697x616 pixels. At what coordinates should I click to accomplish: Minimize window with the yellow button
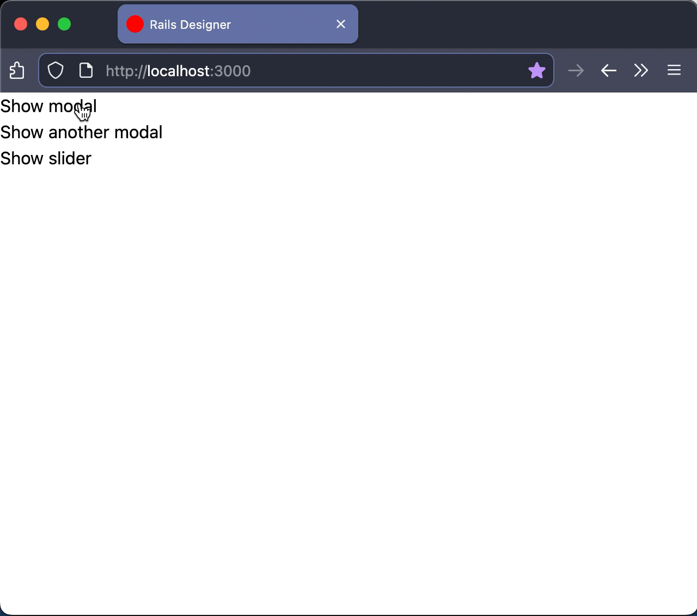click(x=42, y=24)
